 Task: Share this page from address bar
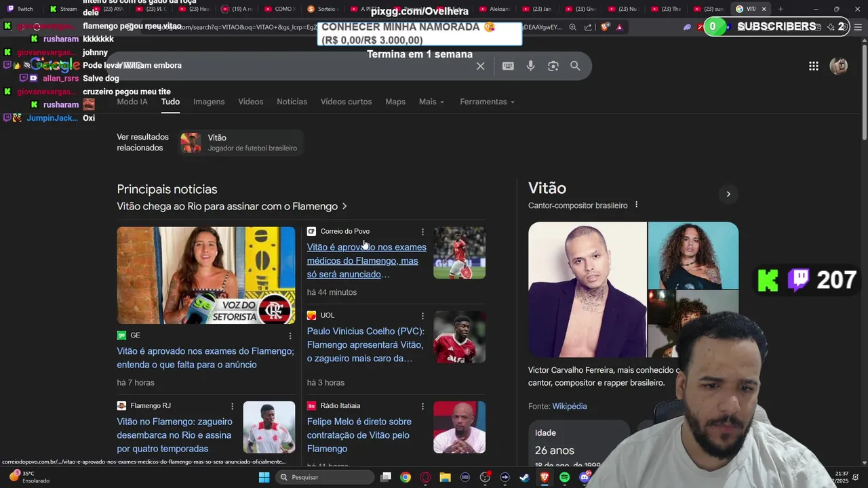click(588, 27)
